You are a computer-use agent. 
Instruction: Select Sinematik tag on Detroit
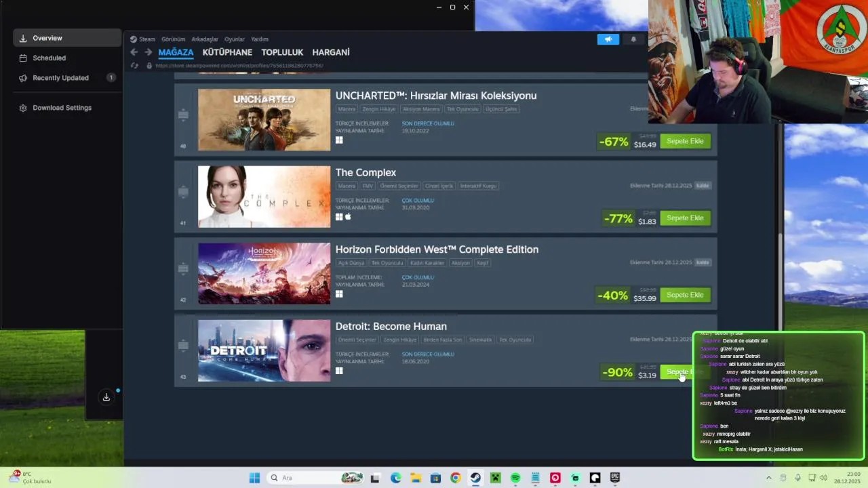coord(481,340)
